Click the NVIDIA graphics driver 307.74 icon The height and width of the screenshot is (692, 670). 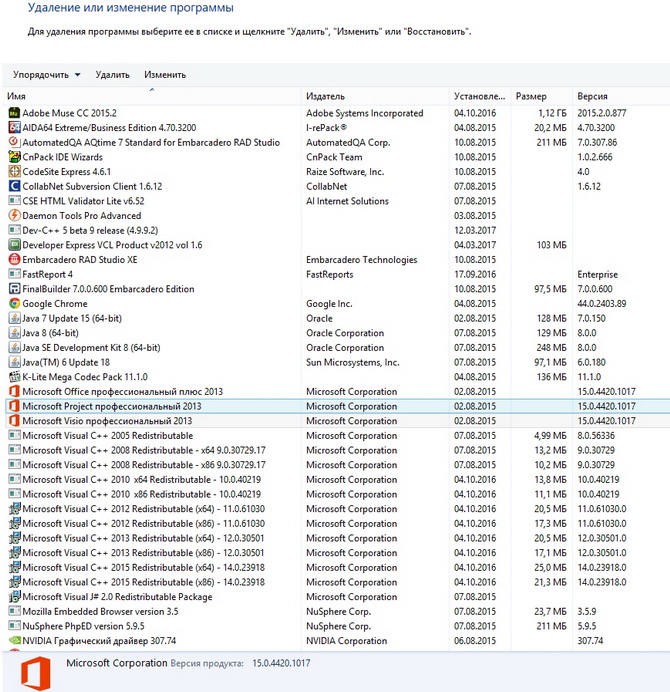14,641
